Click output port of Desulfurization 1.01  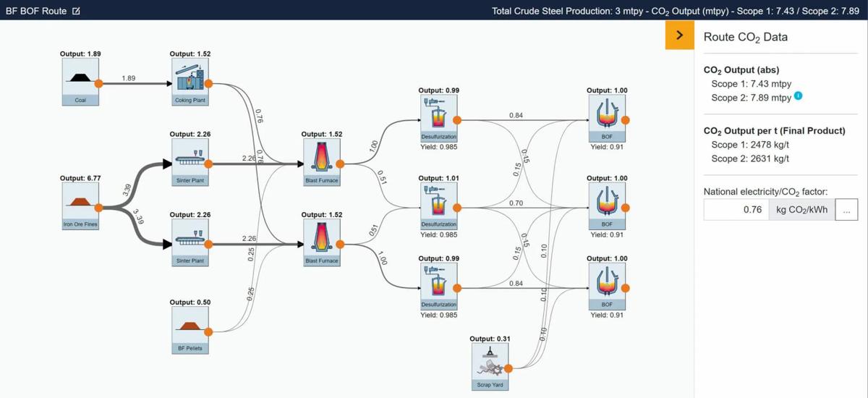[x=457, y=208]
